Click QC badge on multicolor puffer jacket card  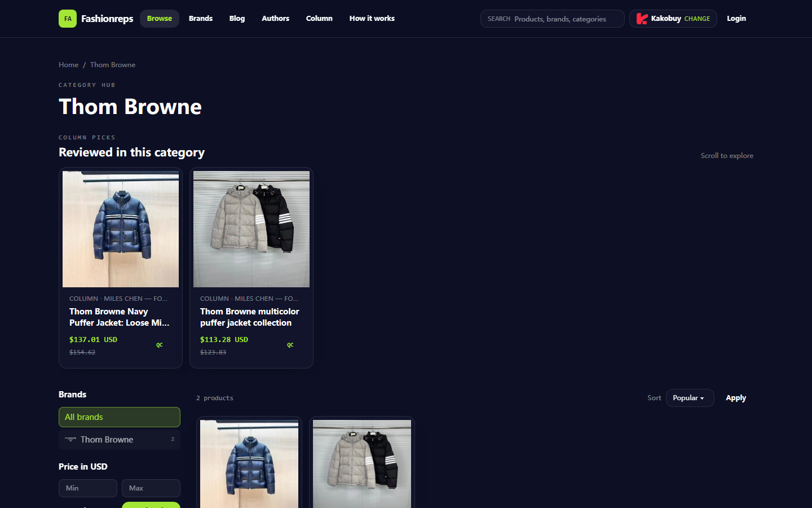[290, 345]
